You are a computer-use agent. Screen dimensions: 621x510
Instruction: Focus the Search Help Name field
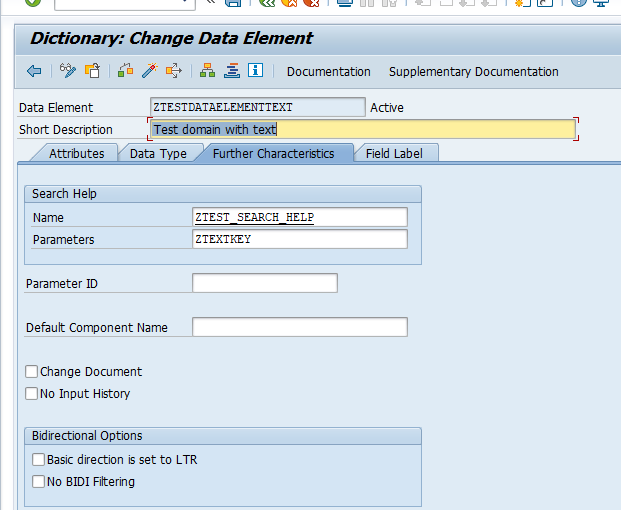point(300,217)
